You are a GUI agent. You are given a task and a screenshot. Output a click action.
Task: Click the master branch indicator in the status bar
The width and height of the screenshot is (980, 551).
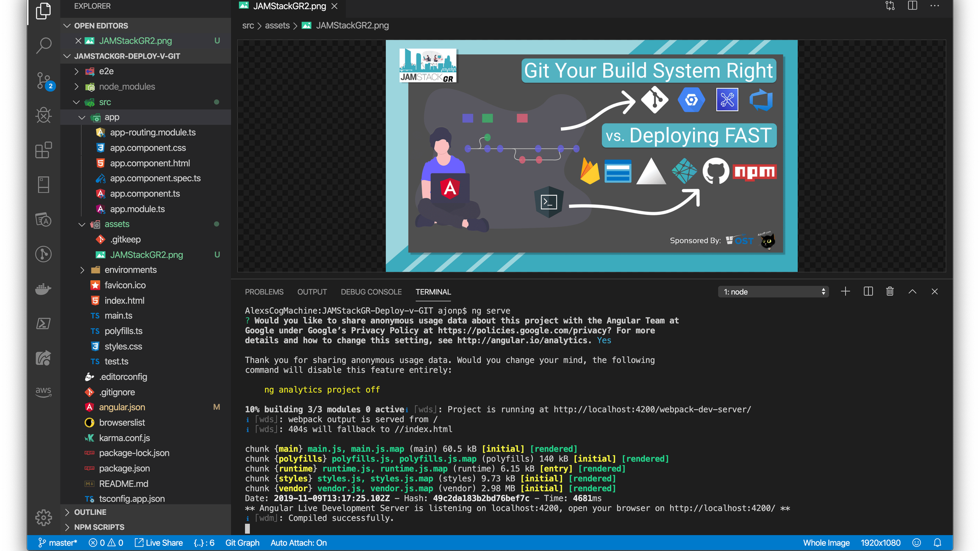pos(58,543)
